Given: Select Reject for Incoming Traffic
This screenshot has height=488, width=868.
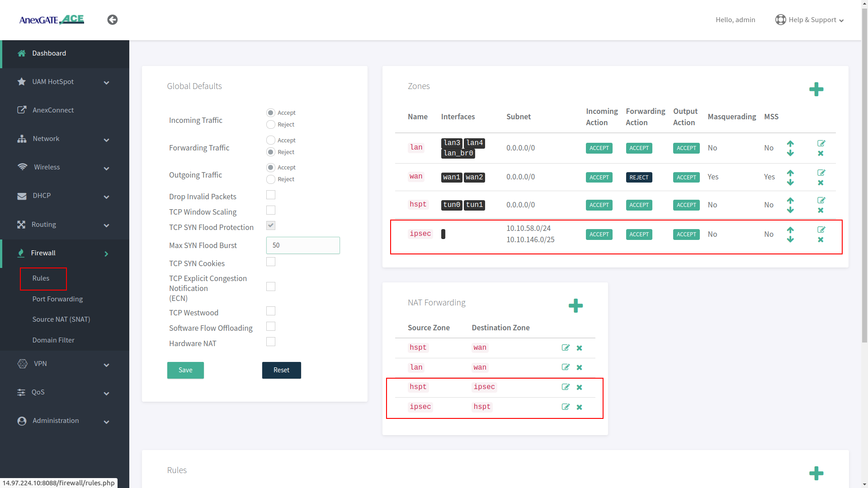Looking at the screenshot, I should tap(270, 125).
